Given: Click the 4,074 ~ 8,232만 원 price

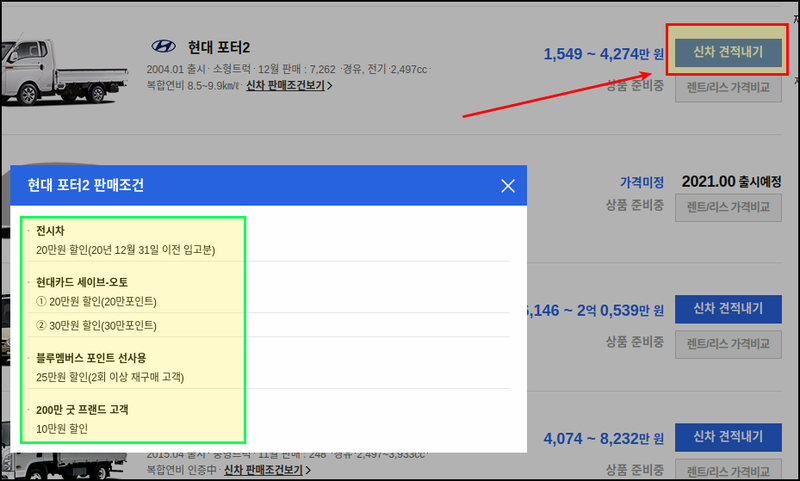Looking at the screenshot, I should click(x=604, y=439).
